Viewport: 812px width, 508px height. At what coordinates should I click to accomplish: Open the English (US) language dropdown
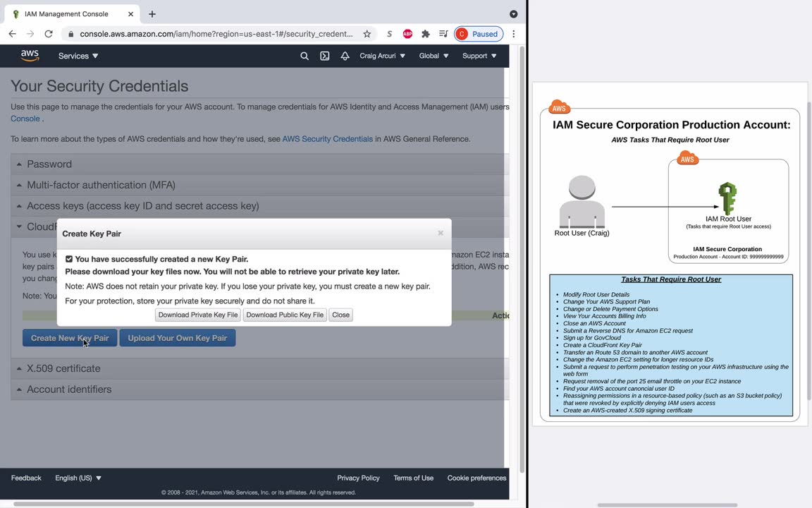[x=78, y=478]
